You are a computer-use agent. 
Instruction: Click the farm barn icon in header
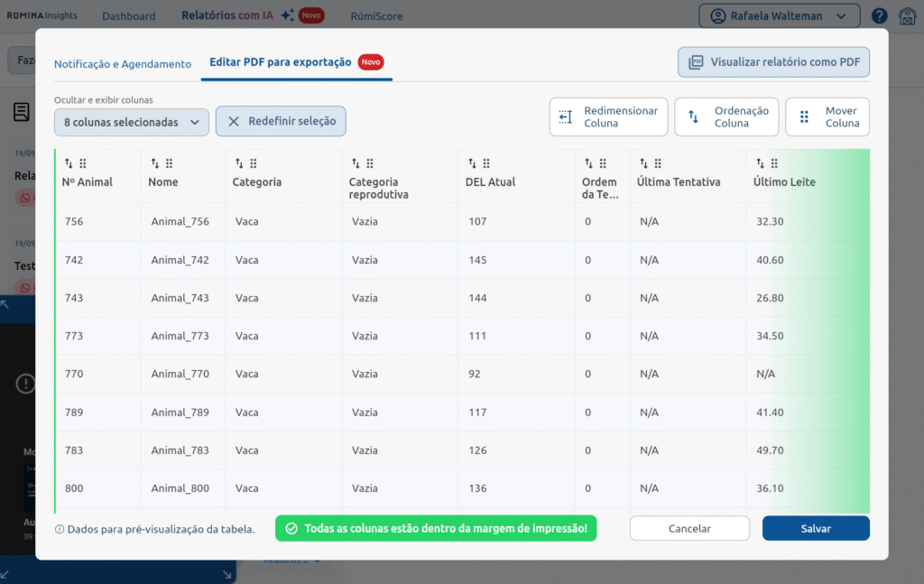[x=907, y=16]
